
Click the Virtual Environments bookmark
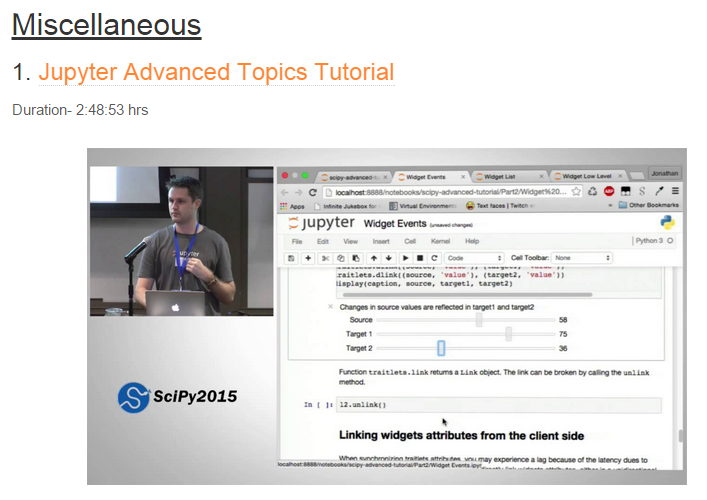point(423,206)
